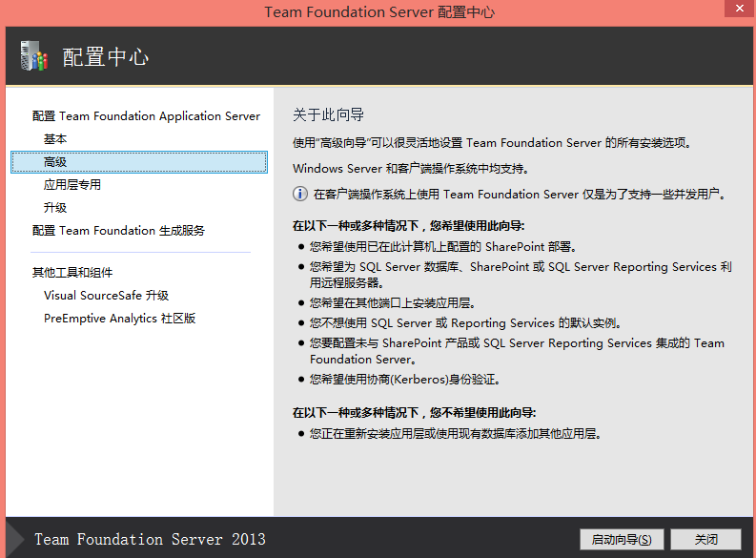756x558 pixels.
Task: Open Visual SourceSafe 升级
Action: tap(106, 295)
